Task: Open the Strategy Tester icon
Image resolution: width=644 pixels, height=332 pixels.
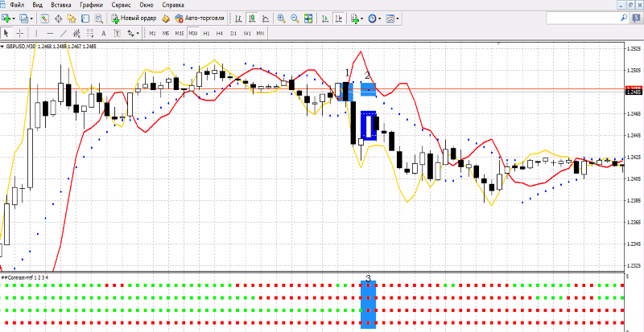Action: pos(99,18)
